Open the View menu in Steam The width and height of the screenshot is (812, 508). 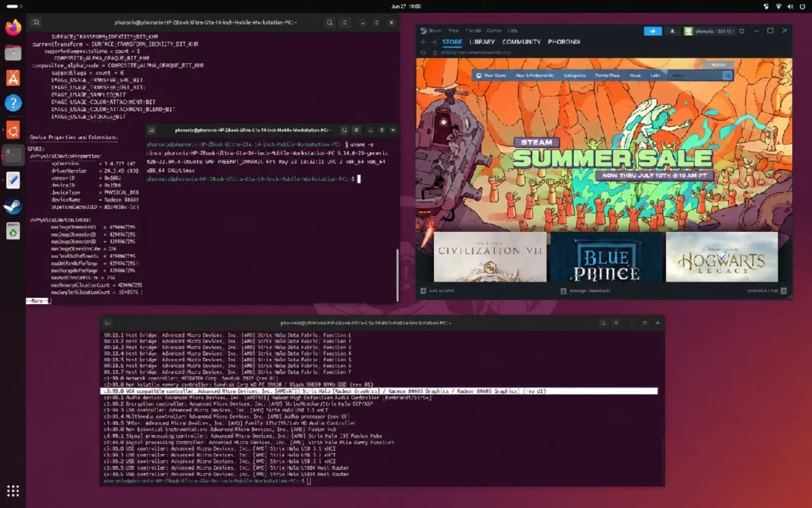pos(454,31)
